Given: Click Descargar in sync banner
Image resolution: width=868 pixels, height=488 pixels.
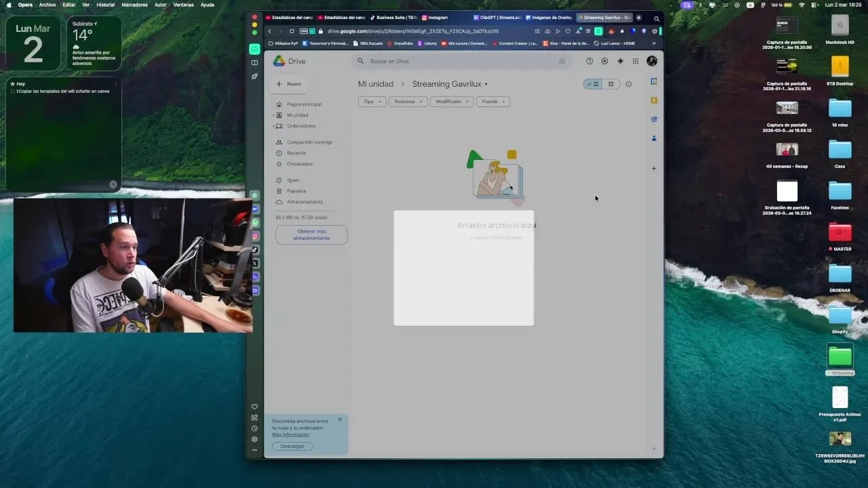Looking at the screenshot, I should [x=292, y=446].
